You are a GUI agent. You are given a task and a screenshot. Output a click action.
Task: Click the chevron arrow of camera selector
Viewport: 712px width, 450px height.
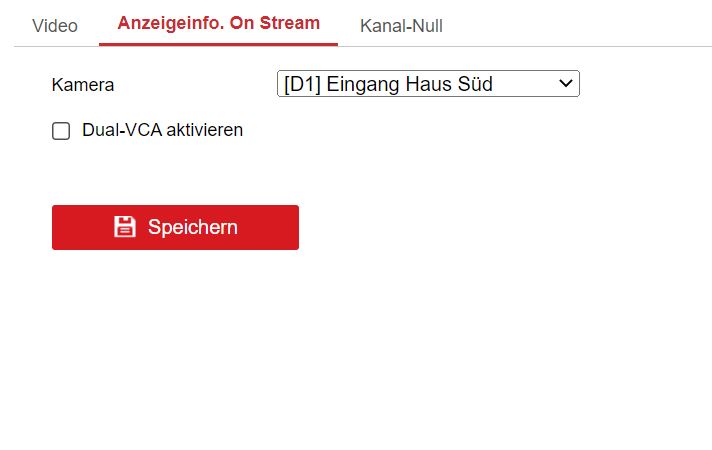566,84
